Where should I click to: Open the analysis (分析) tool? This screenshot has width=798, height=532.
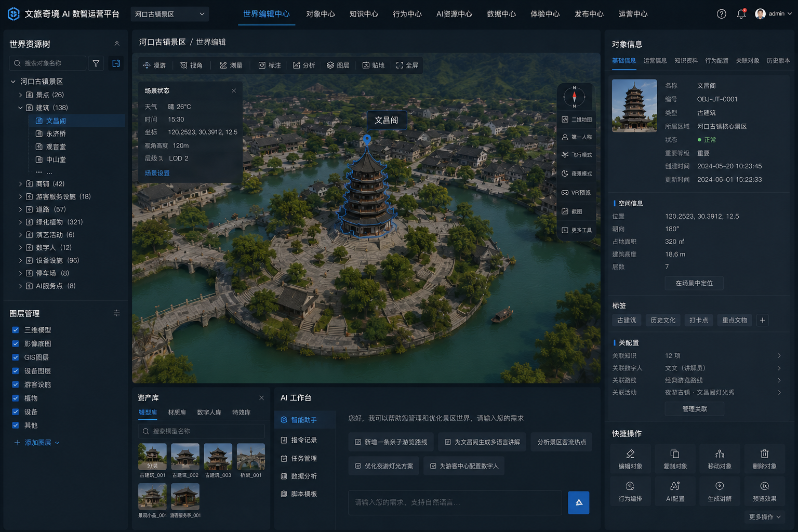click(304, 65)
